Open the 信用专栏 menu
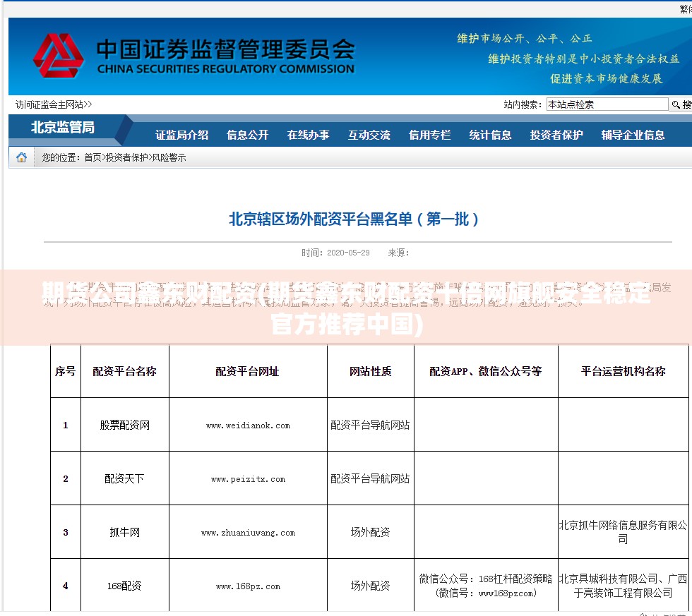Screen dimensions: 692x616 tap(430, 135)
